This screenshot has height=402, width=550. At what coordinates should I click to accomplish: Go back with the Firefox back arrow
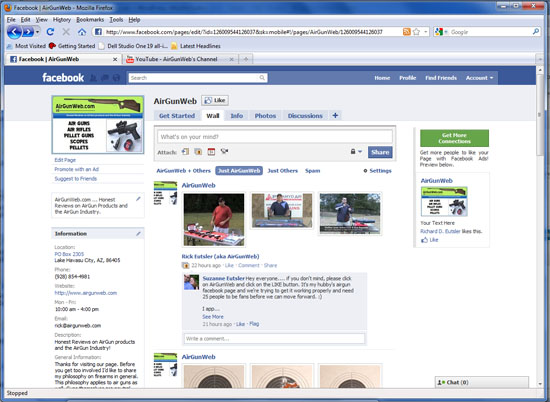[14, 32]
